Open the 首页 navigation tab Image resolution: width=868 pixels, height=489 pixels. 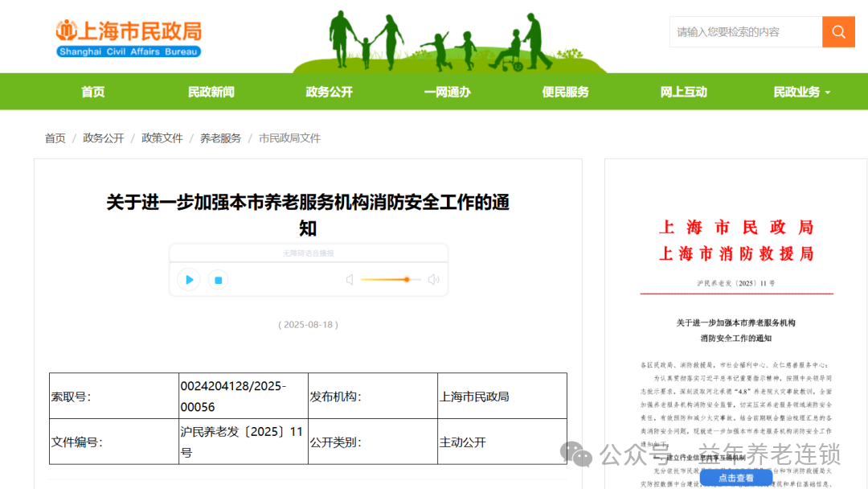click(x=93, y=92)
